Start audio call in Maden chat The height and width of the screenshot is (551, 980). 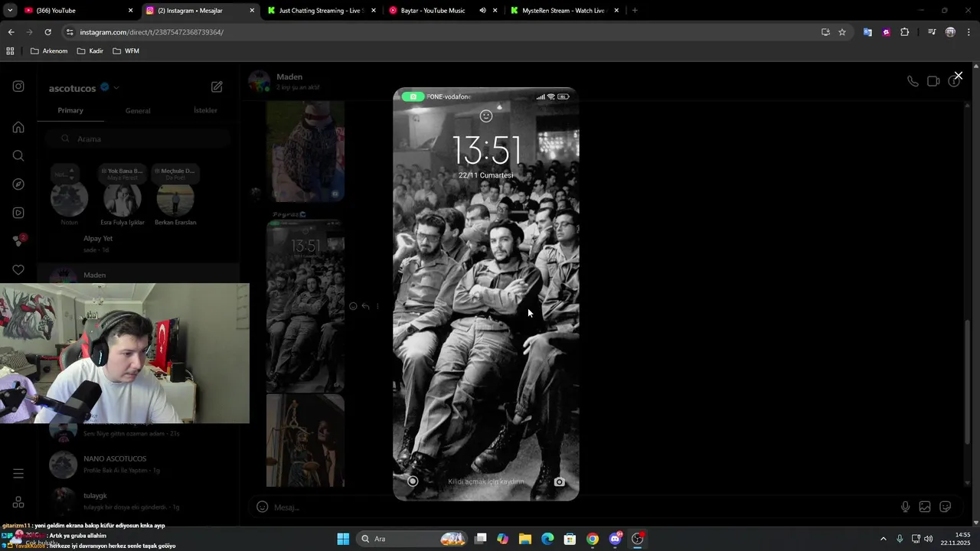point(913,81)
